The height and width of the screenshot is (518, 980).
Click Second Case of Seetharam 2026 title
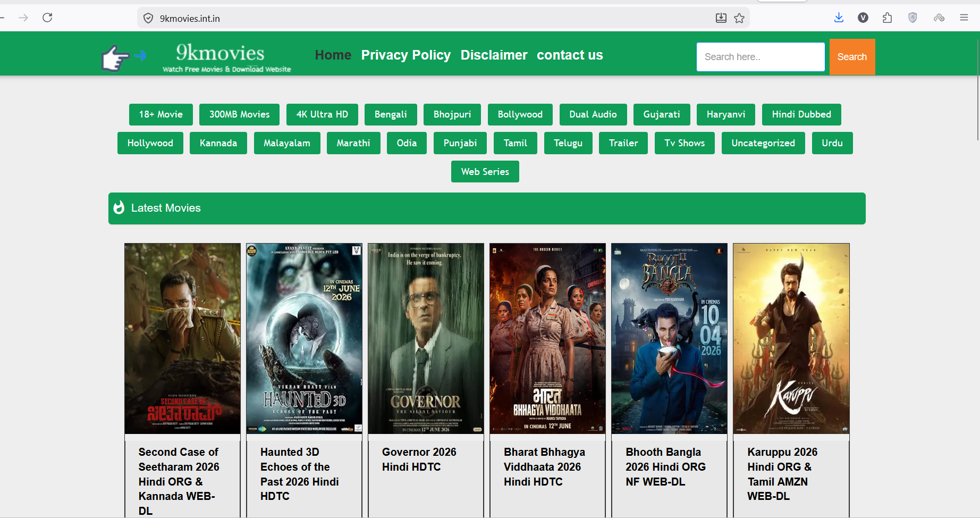coord(179,481)
